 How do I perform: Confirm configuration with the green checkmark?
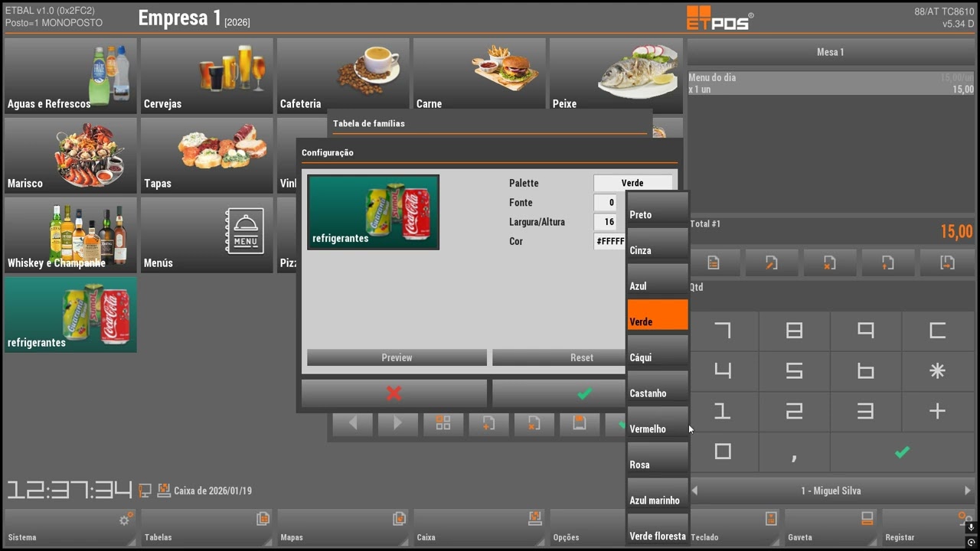pyautogui.click(x=584, y=393)
